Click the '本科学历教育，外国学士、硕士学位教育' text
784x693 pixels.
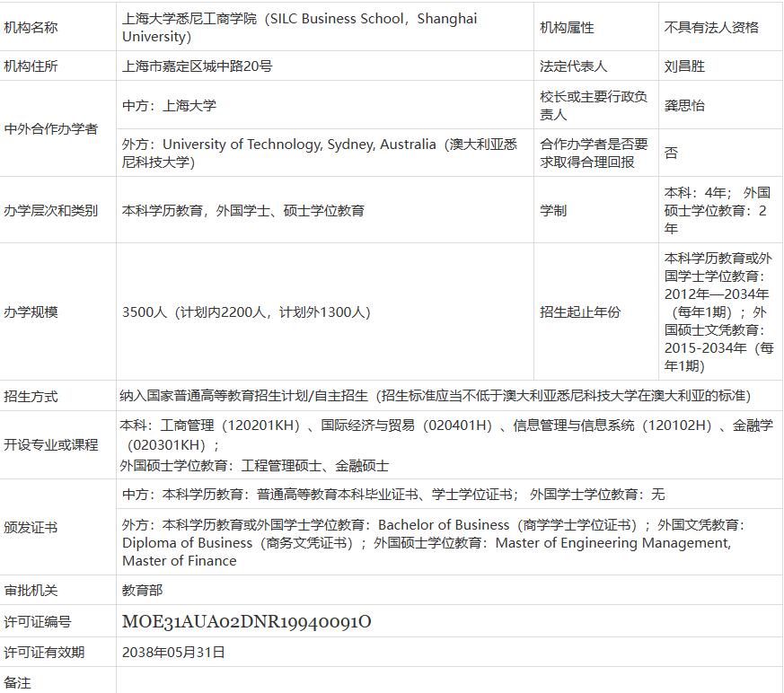243,210
